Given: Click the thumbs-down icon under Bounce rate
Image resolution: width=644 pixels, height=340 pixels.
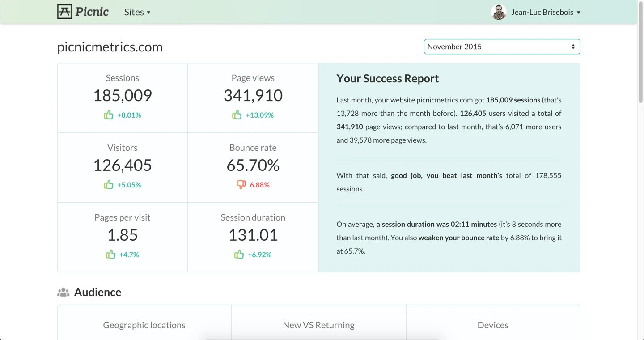Looking at the screenshot, I should pos(241,185).
